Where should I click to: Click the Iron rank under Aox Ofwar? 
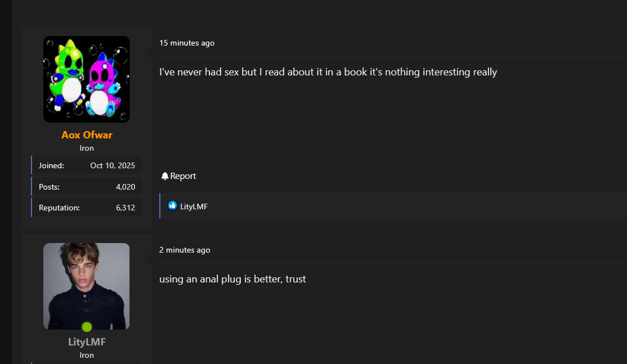(87, 148)
